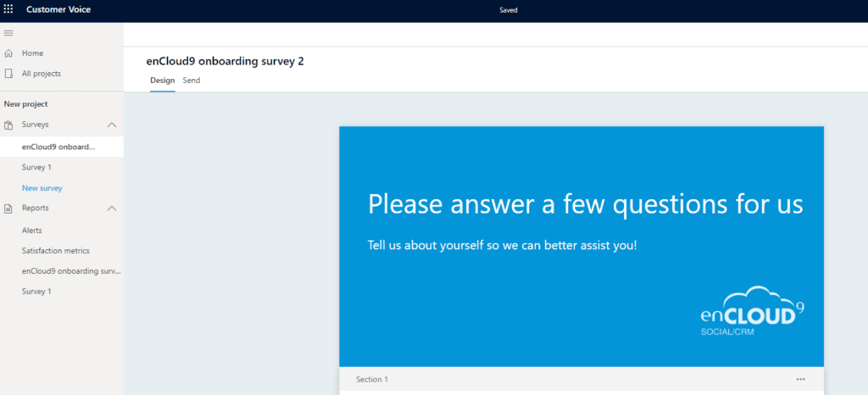Image resolution: width=868 pixels, height=395 pixels.
Task: Open the Alerts report
Action: pyautogui.click(x=31, y=231)
